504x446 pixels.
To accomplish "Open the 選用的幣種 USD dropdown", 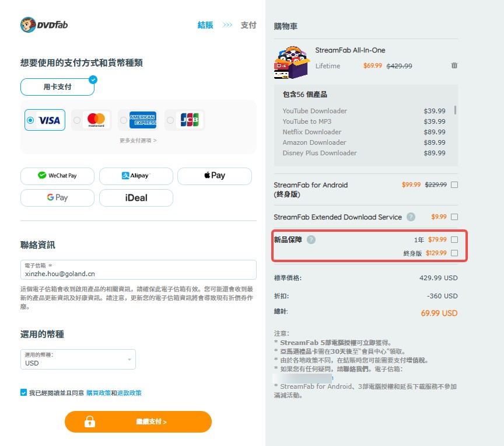I will click(78, 359).
